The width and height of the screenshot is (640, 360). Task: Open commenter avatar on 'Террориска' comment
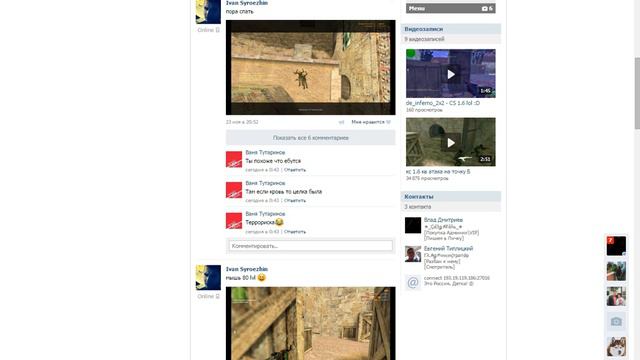pos(234,221)
